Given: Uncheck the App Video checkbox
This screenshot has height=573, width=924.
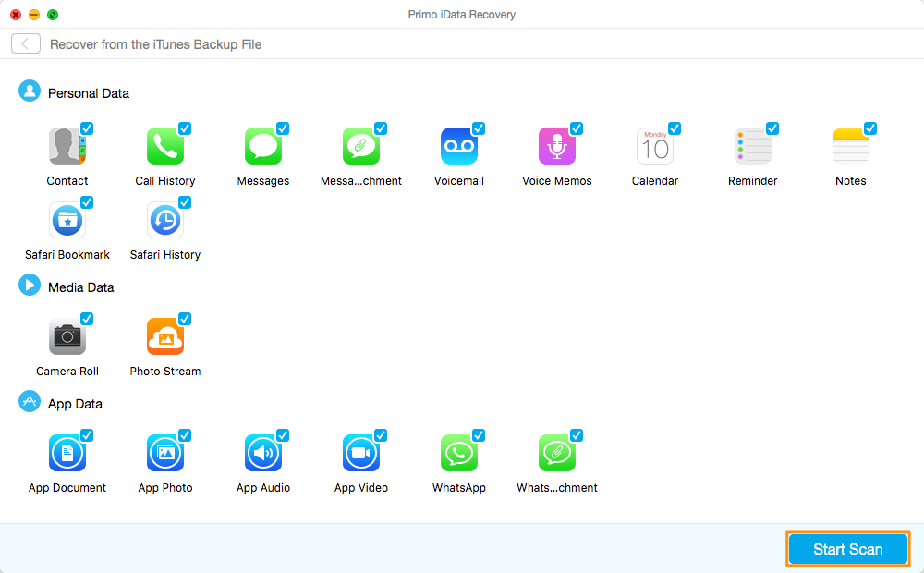Looking at the screenshot, I should click(x=380, y=435).
